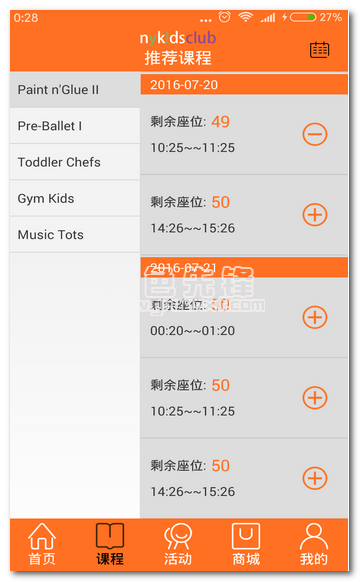The width and height of the screenshot is (360, 582).
Task: Select the Paint n'Glue II course
Action: 75,90
